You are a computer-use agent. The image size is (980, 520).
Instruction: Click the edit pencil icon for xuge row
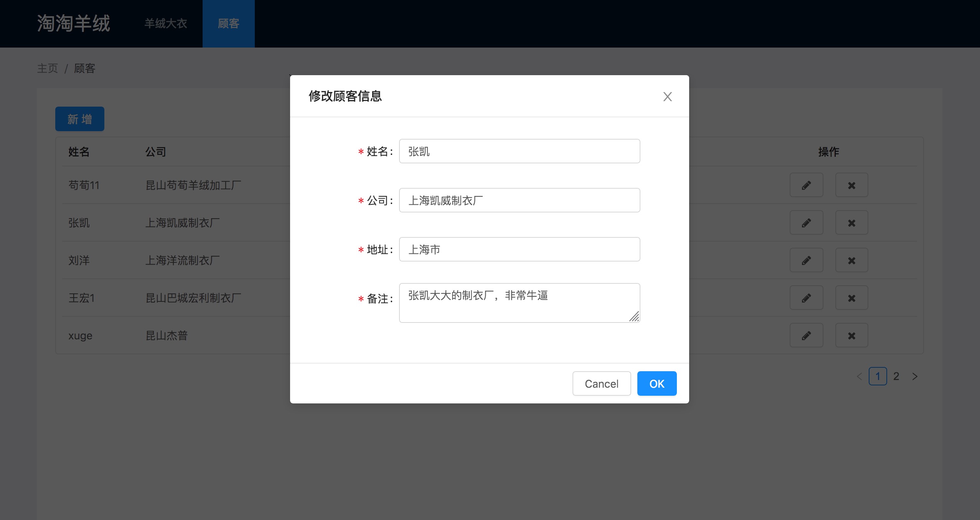pos(806,336)
